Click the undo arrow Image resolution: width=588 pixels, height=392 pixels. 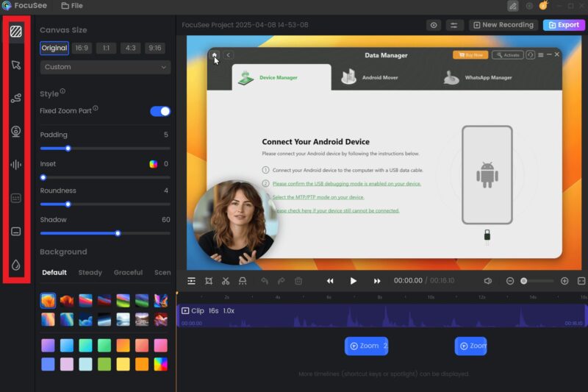[x=265, y=281]
